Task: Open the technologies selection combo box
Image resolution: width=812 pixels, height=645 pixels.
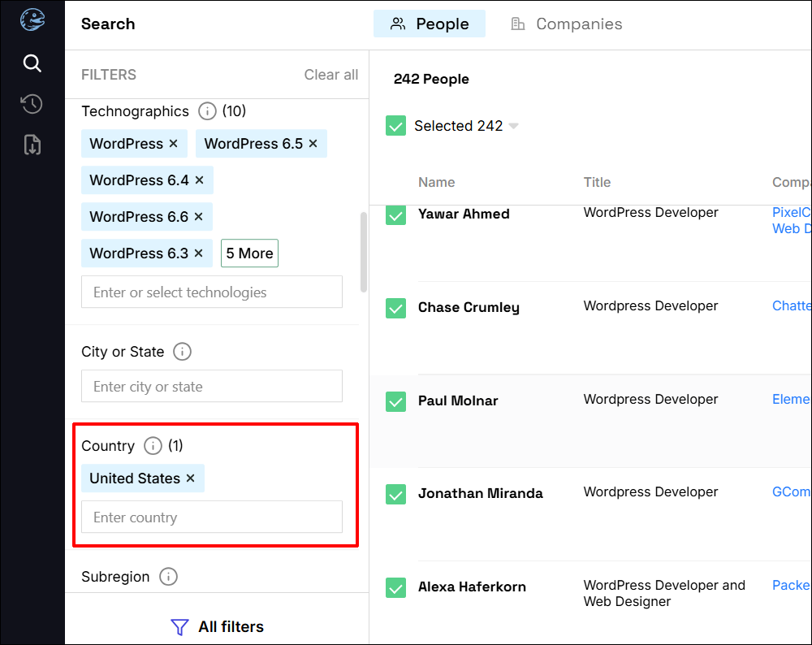Action: pyautogui.click(x=211, y=292)
